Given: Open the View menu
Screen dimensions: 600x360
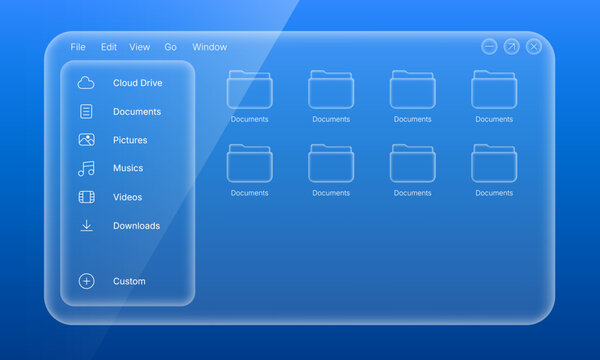Looking at the screenshot, I should [139, 47].
